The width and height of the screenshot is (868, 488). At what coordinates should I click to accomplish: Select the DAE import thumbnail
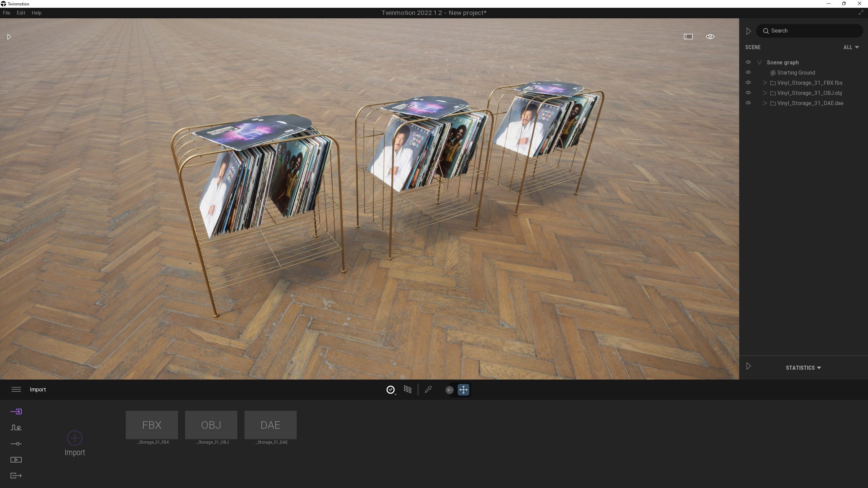tap(271, 425)
